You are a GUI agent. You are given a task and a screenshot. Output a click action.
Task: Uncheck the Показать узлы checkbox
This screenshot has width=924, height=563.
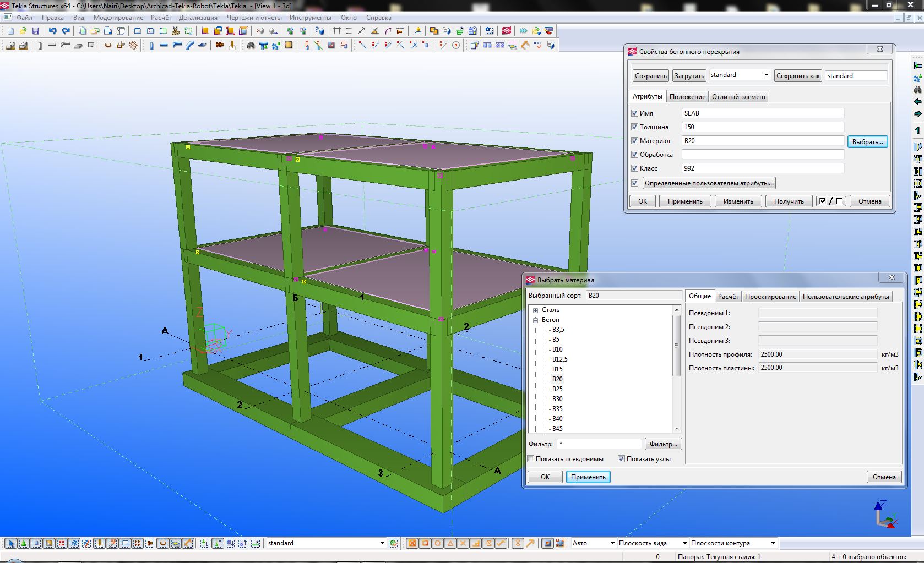tap(621, 459)
